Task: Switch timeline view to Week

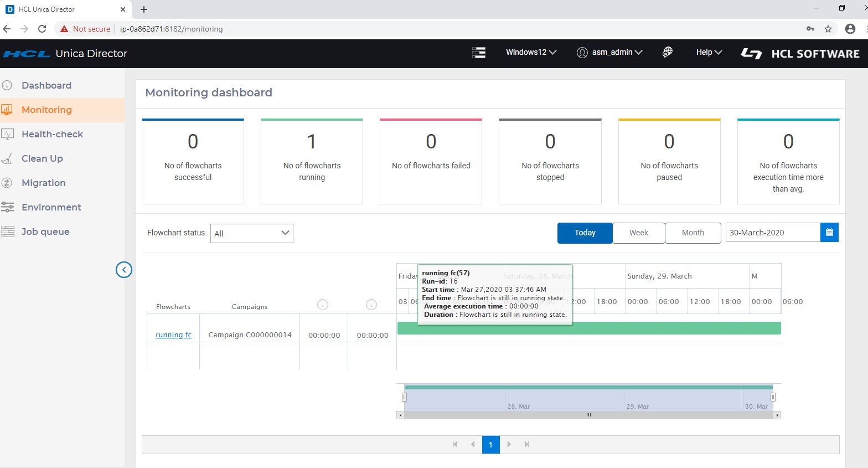Action: (x=638, y=233)
